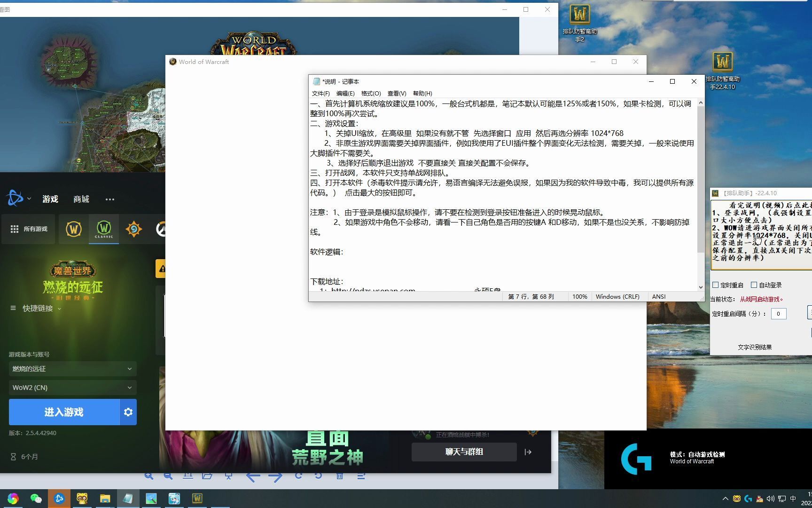
Task: Click the 定时重启间隔 minutes input field
Action: (x=779, y=314)
